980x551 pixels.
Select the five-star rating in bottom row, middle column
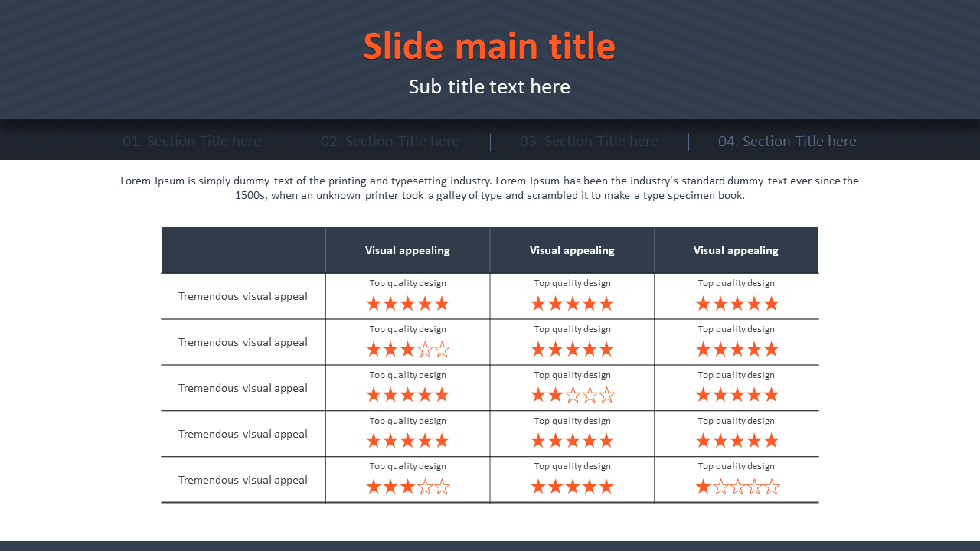pos(572,487)
